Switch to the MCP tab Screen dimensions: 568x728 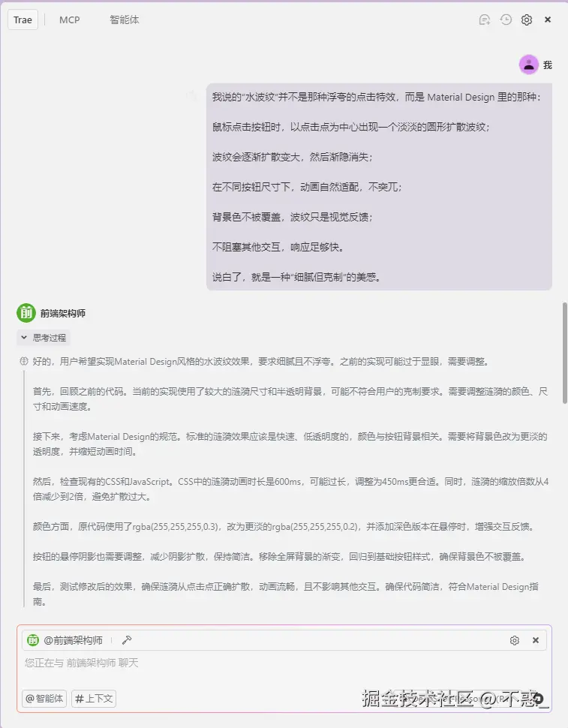tap(70, 20)
